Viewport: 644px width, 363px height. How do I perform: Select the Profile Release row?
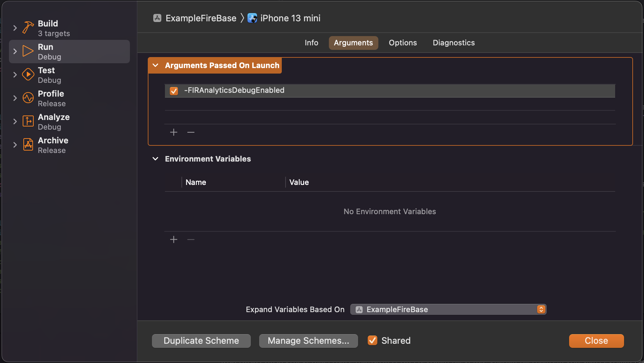pyautogui.click(x=69, y=98)
